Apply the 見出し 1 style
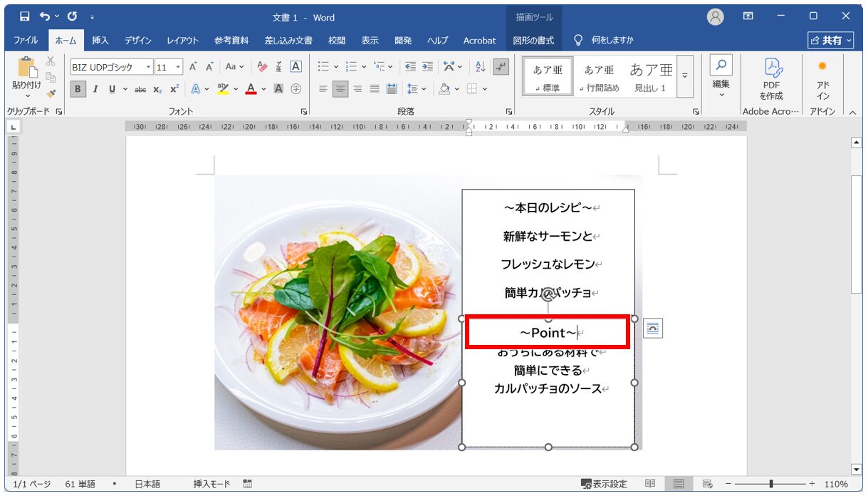This screenshot has width=868, height=496. point(650,77)
